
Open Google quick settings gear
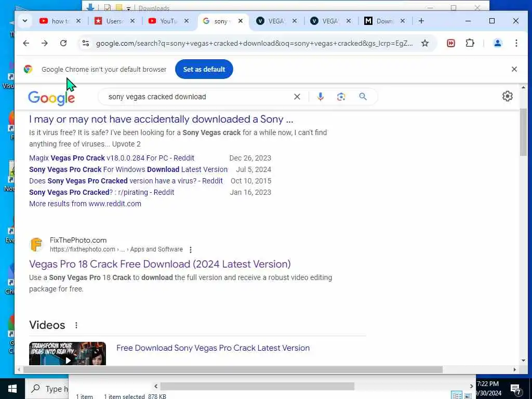507,96
